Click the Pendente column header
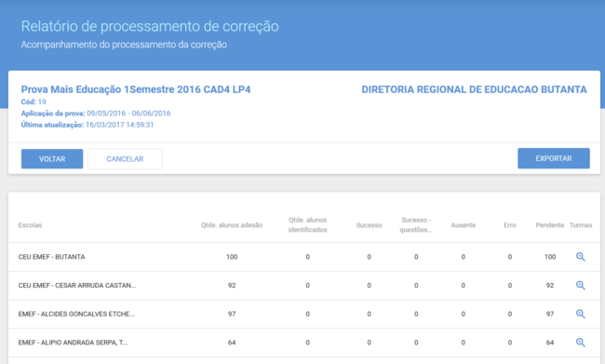 tap(550, 225)
